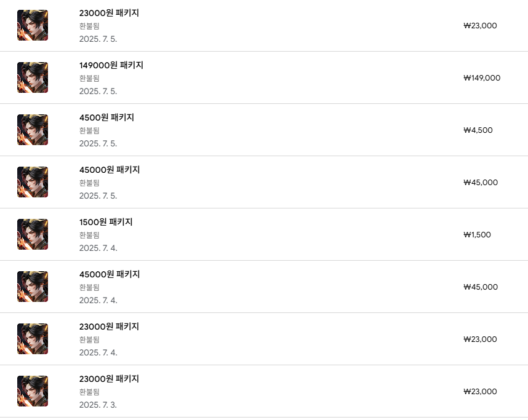Click the game icon beside the 4500원 패키지 purchase

click(33, 130)
